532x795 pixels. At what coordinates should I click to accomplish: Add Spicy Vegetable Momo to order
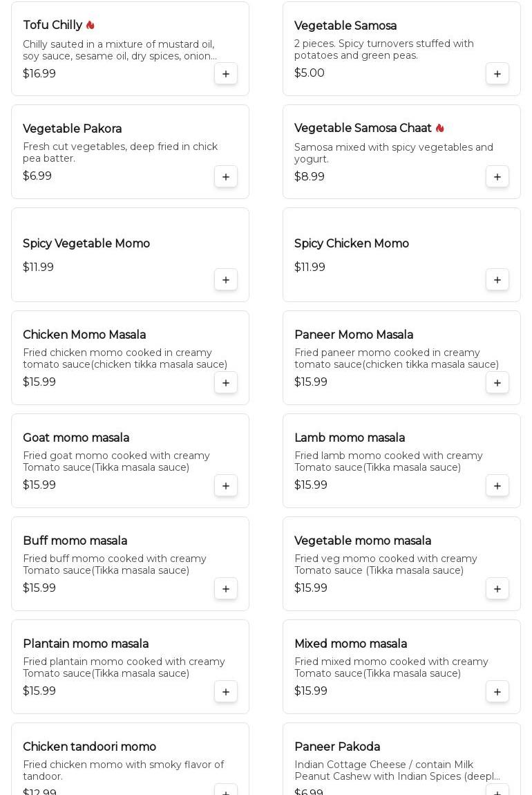pyautogui.click(x=226, y=280)
